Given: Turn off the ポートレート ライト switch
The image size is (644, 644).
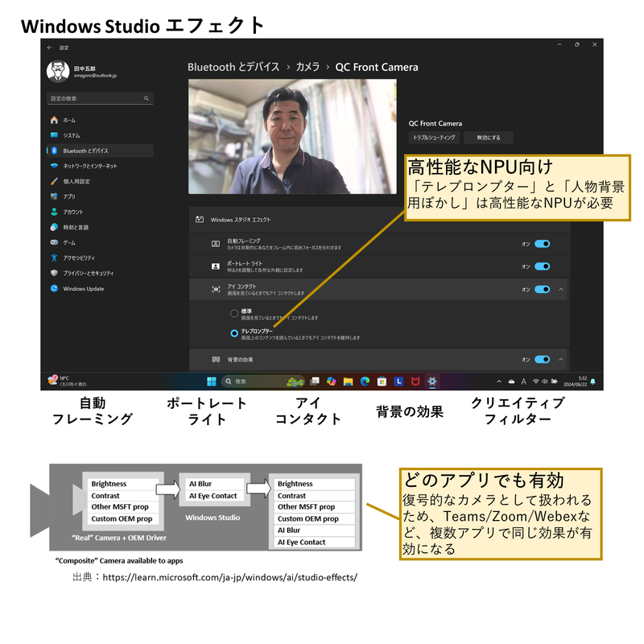Looking at the screenshot, I should pyautogui.click(x=541, y=266).
